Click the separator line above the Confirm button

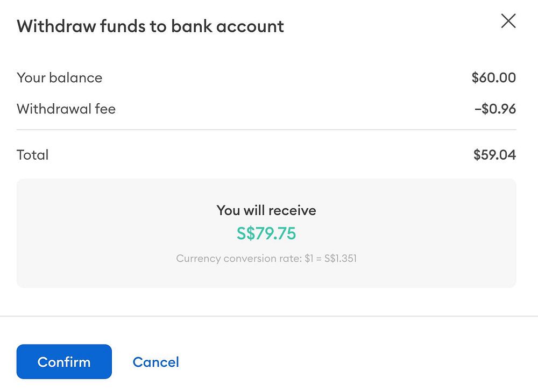[269, 316]
